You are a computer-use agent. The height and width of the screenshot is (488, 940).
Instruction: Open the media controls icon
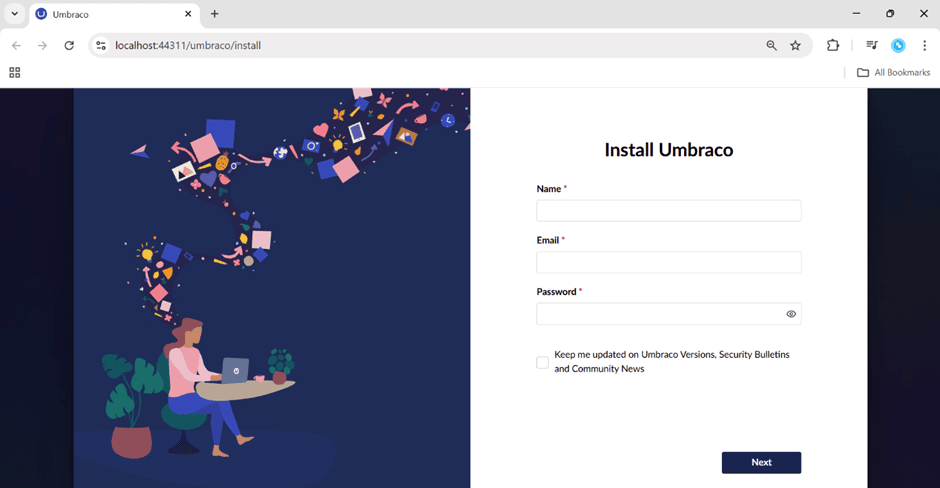click(872, 45)
